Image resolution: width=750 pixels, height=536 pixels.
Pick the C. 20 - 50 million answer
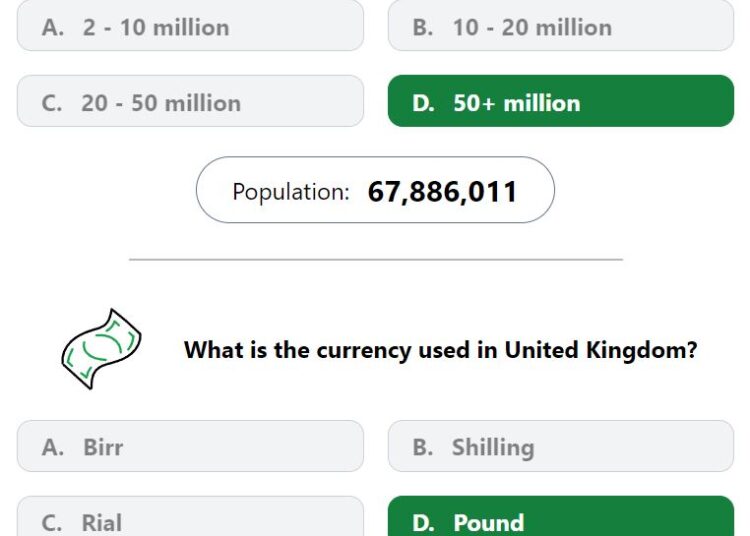[190, 101]
